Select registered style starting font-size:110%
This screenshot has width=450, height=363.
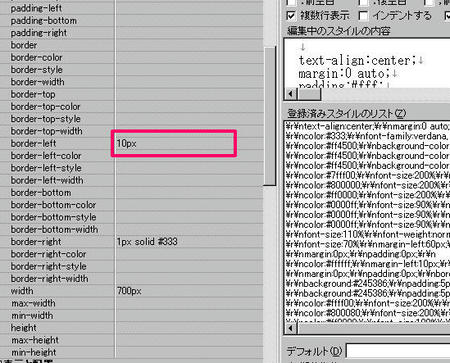click(x=368, y=234)
